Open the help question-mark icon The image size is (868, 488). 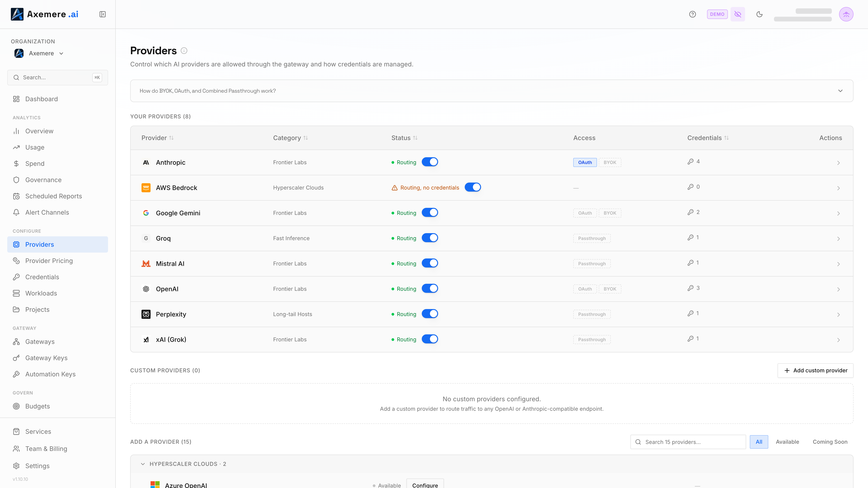coord(692,14)
